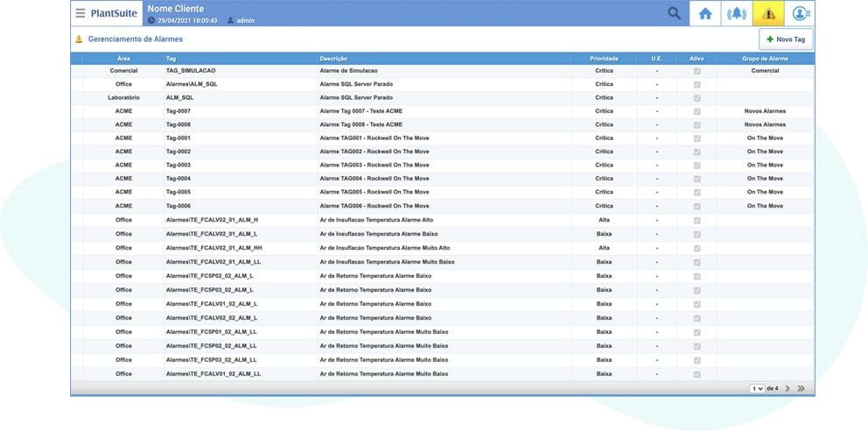868x431 pixels.
Task: Go to next page arrow
Action: click(x=787, y=388)
